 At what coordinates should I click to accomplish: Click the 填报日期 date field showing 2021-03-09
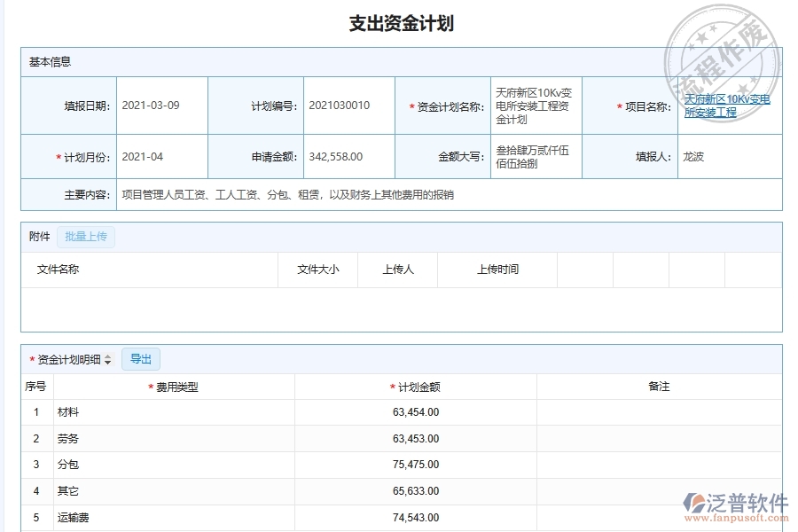click(x=150, y=105)
